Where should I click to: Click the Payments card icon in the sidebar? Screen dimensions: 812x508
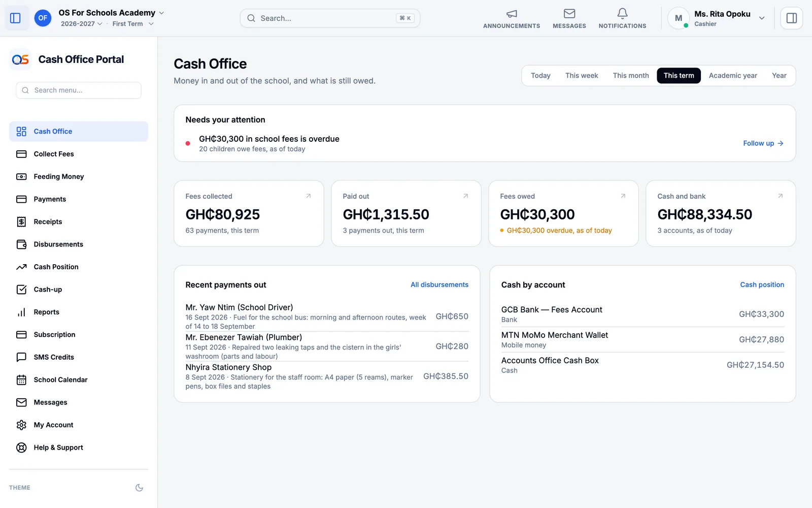[x=21, y=199]
